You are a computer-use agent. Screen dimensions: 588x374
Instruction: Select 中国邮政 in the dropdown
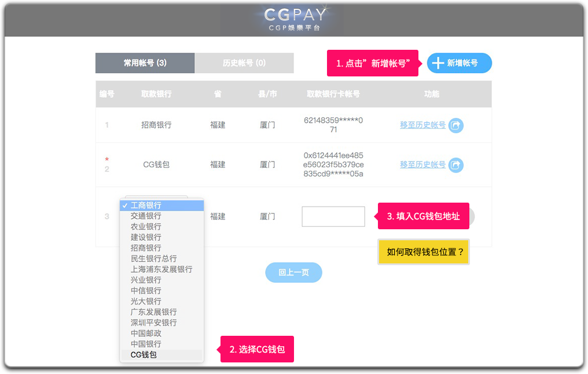(146, 333)
